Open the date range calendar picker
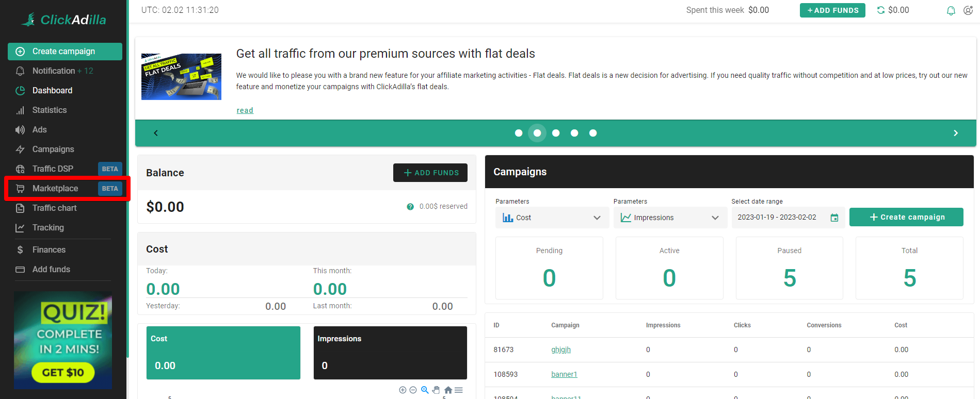Image resolution: width=980 pixels, height=399 pixels. point(834,218)
